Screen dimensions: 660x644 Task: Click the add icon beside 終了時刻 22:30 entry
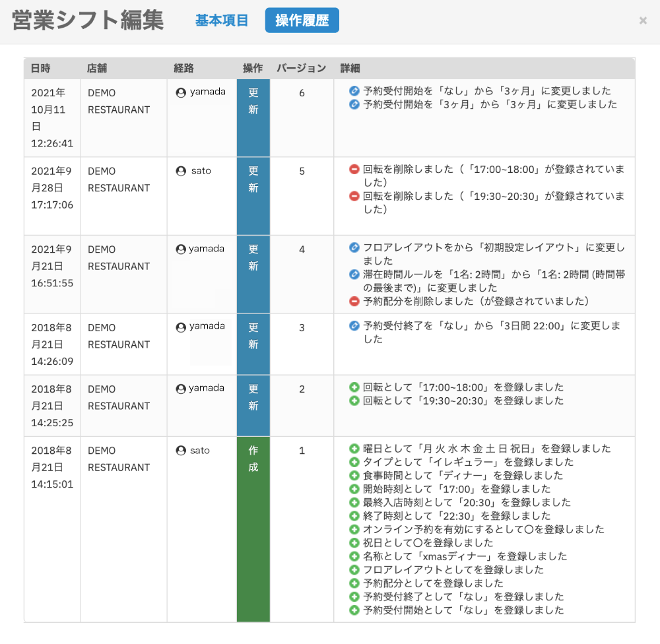[x=354, y=515]
